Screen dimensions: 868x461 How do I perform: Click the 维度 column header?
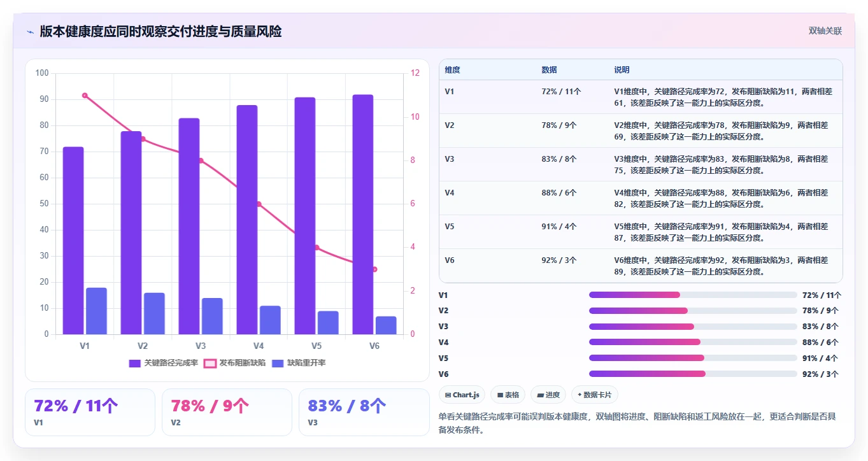453,69
